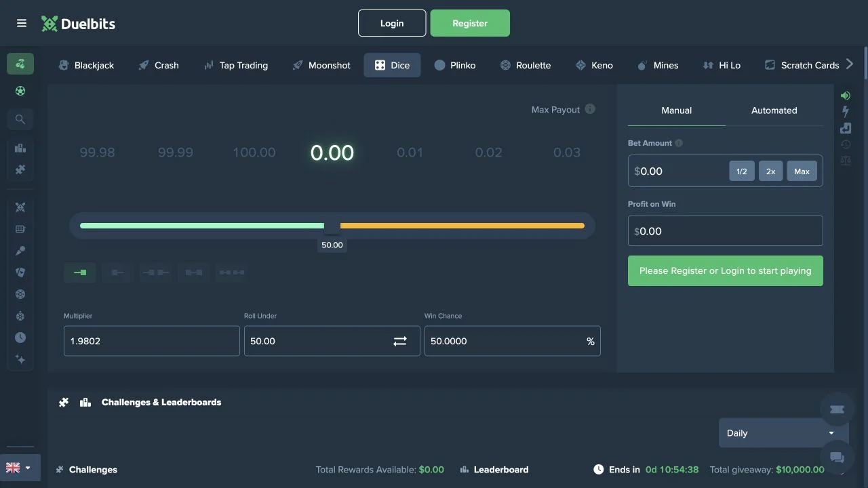Screen dimensions: 868x488
Task: Click the dice slider handle at 50.00
Action: click(x=332, y=226)
